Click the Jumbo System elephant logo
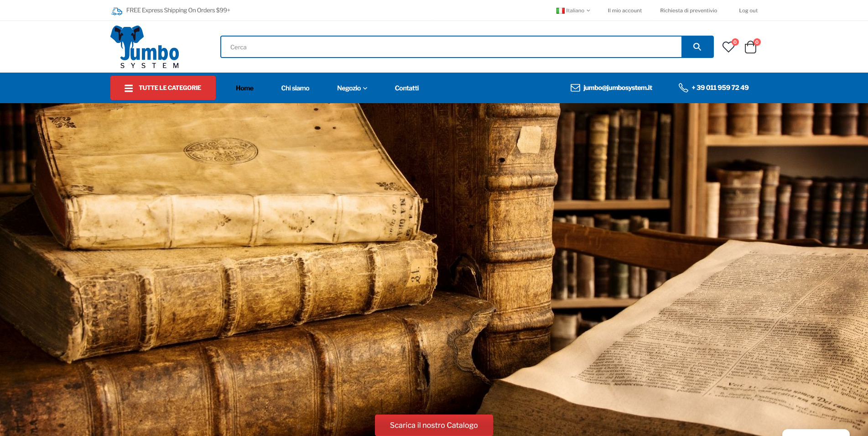The image size is (868, 436). point(145,47)
